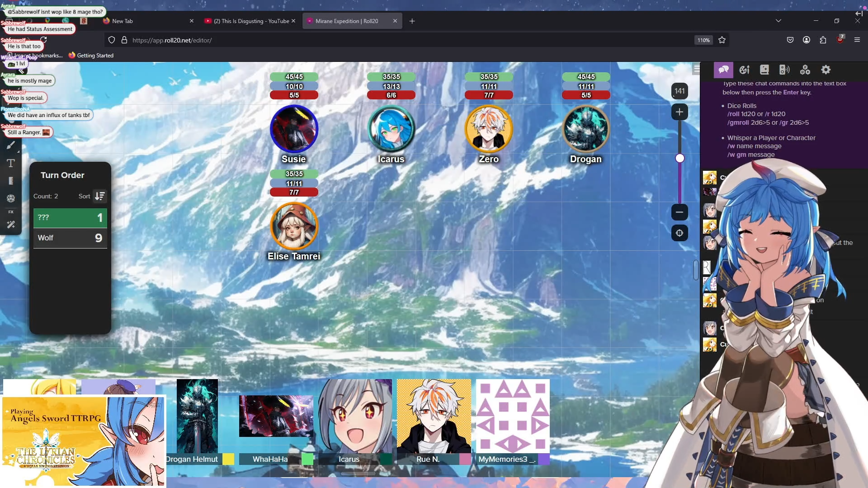Select the Ruler measure tool

pos(11,181)
